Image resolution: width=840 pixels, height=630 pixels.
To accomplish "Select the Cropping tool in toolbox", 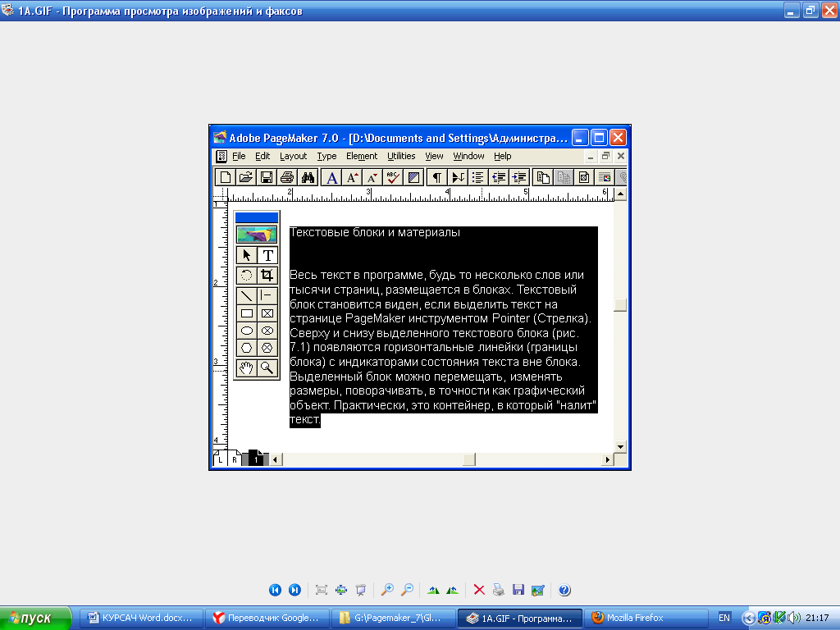I will tap(267, 276).
